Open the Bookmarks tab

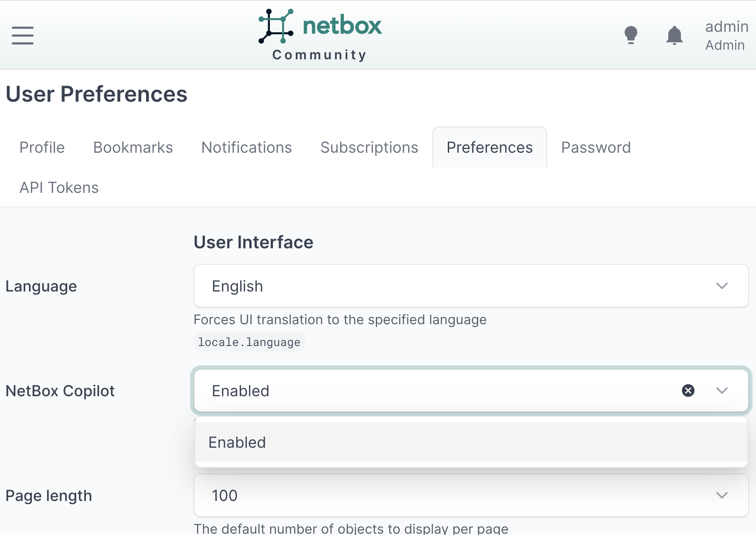pos(133,147)
